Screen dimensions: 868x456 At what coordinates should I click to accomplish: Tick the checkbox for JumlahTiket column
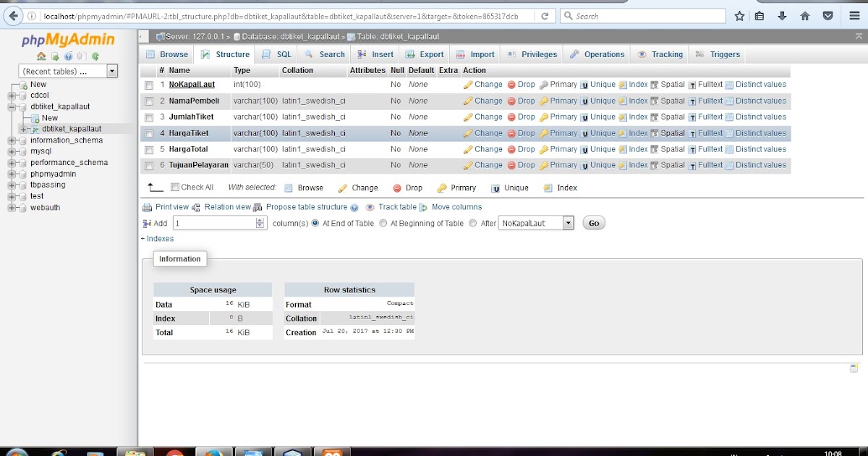click(x=149, y=117)
